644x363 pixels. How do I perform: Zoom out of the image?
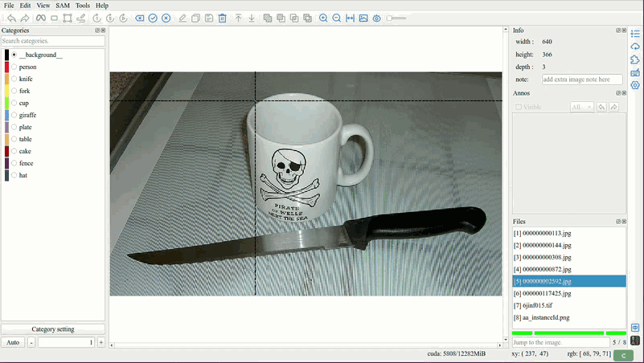(x=336, y=18)
